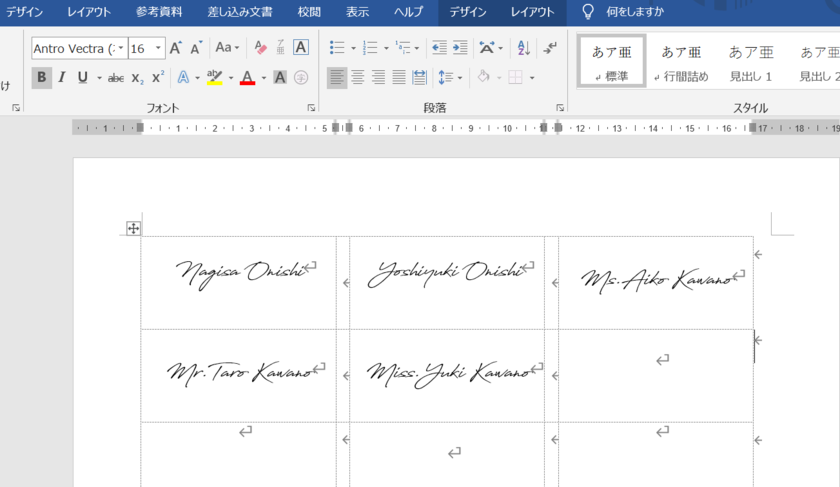Click Increase Indent icon
Viewport: 840px width, 487px height.
460,48
